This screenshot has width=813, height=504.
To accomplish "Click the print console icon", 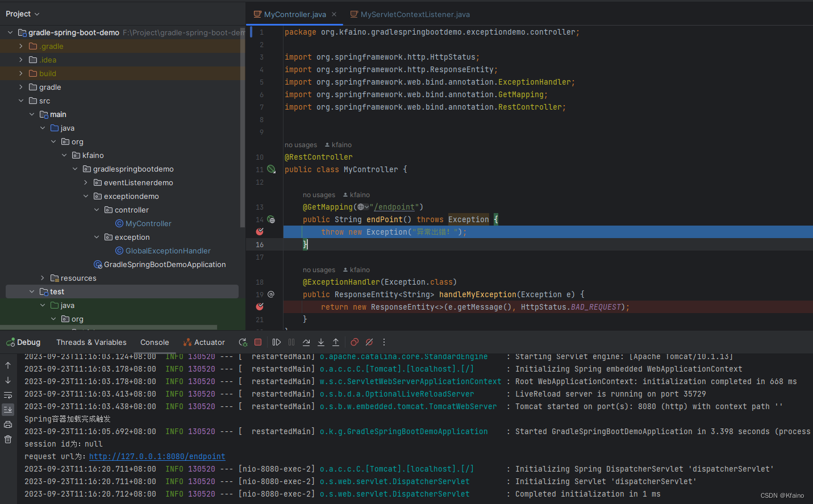I will (8, 424).
